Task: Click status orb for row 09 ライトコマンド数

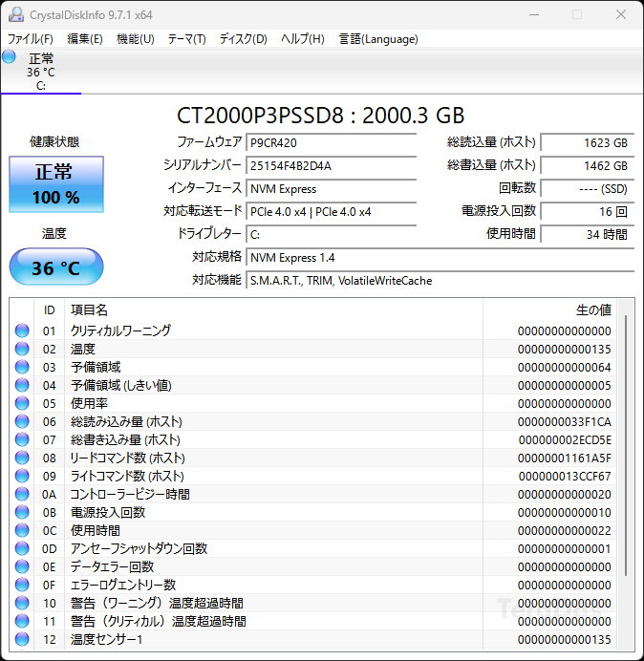Action: point(22,476)
